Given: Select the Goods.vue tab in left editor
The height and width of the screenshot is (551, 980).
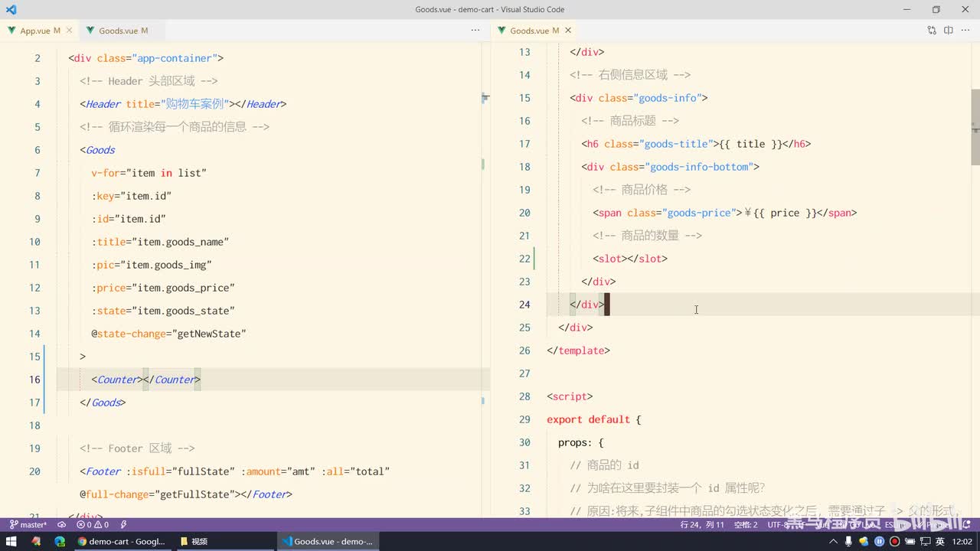Looking at the screenshot, I should click(x=118, y=31).
